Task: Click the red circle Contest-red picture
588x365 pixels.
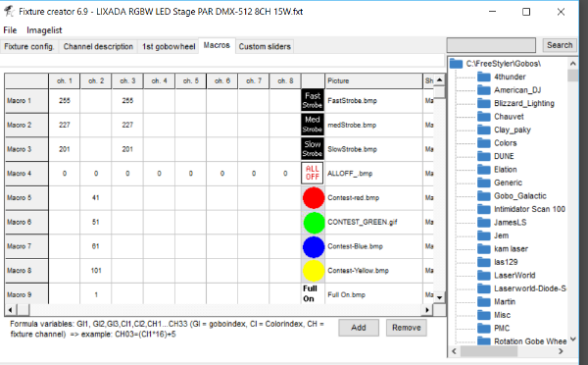Action: pos(314,197)
